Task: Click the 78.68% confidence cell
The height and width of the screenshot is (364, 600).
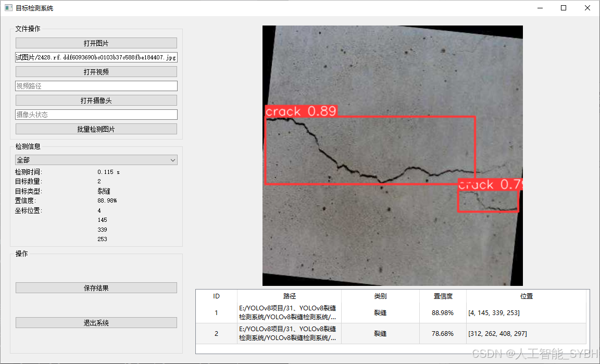Action: tap(443, 333)
